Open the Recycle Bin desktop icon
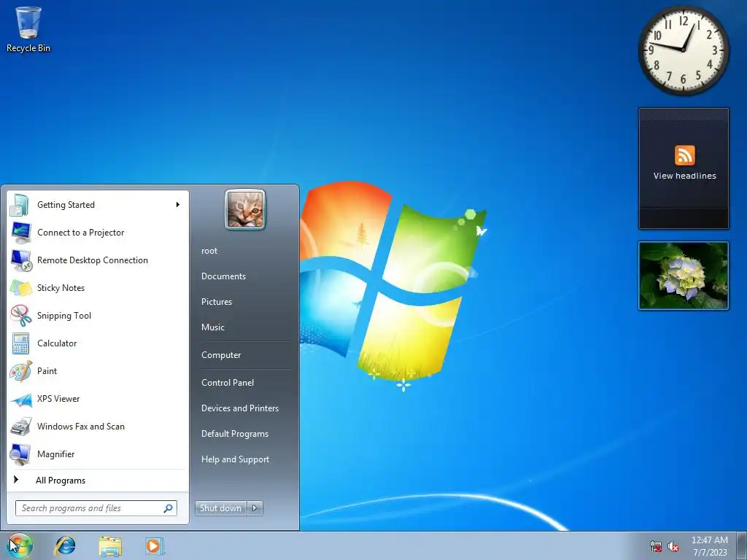 coord(28,28)
